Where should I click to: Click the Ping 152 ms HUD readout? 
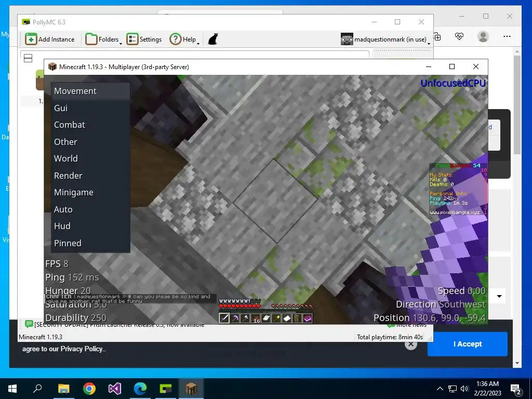tap(72, 277)
